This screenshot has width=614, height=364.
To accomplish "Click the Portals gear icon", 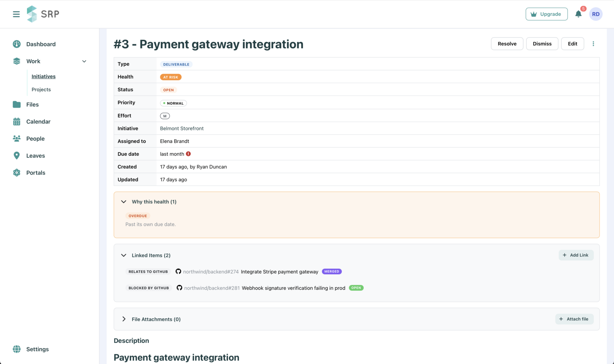I will click(17, 173).
